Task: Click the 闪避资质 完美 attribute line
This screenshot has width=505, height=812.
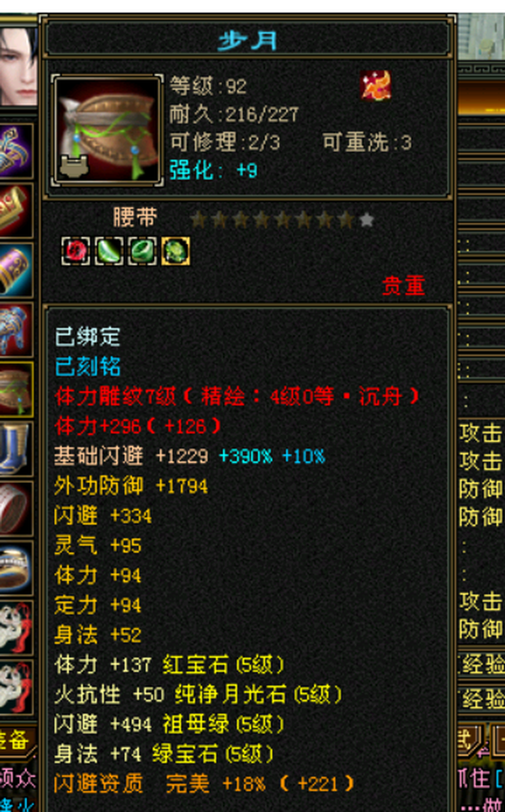Action: point(204,784)
